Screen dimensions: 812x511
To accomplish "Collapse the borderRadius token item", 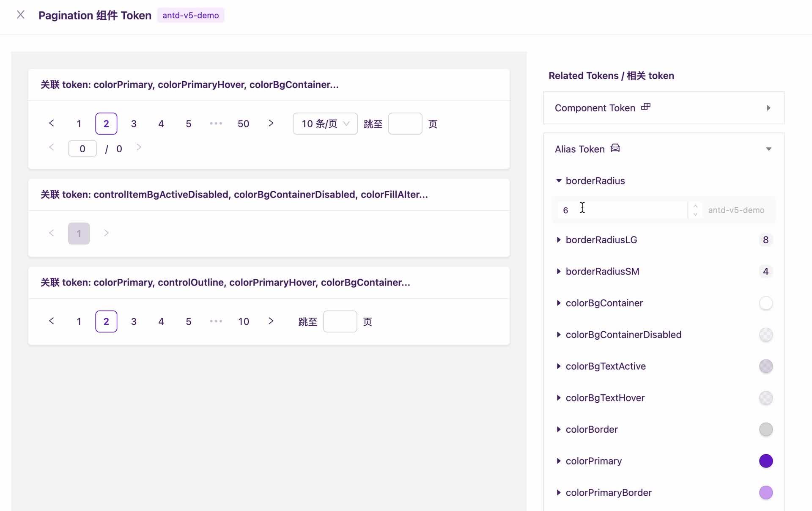I will (x=559, y=181).
